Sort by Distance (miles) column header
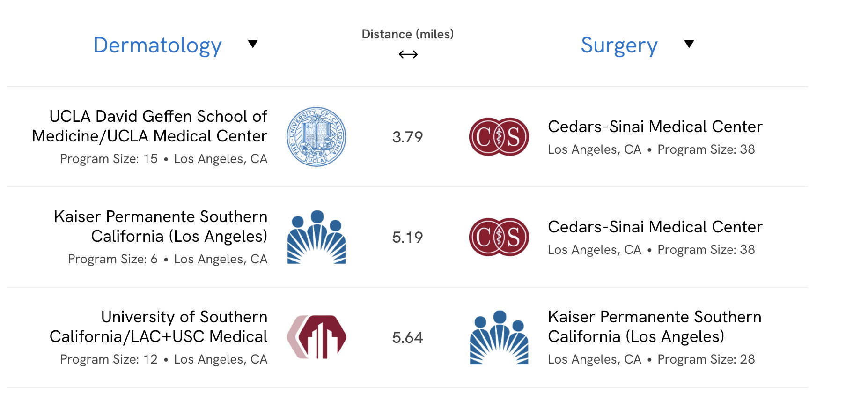 (x=408, y=34)
